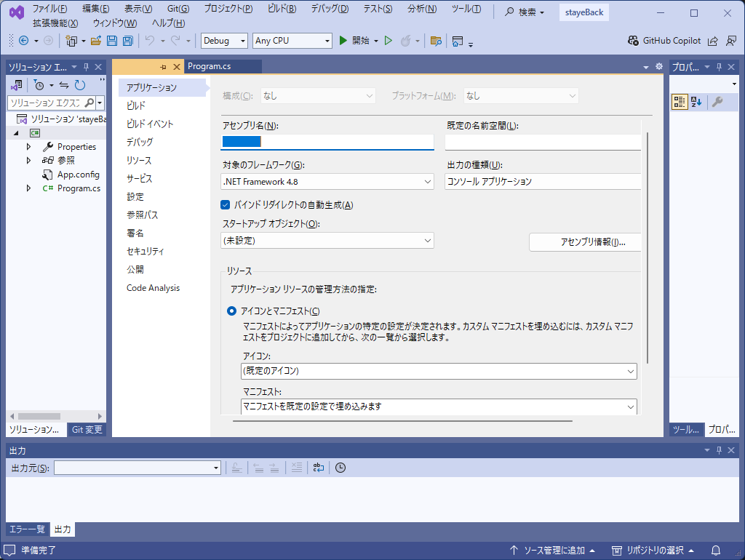745x560 pixels.
Task: Open the 署名 page in project properties
Action: [135, 233]
